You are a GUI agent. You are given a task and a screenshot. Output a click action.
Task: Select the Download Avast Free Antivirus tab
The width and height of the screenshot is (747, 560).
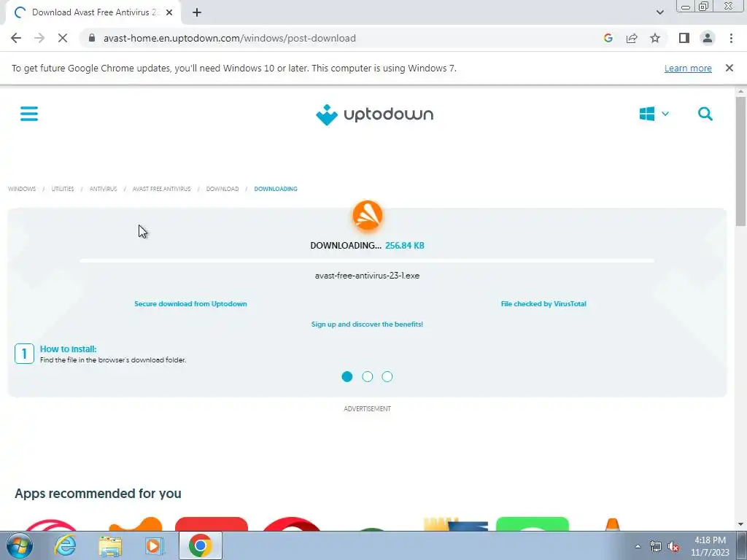pos(93,12)
